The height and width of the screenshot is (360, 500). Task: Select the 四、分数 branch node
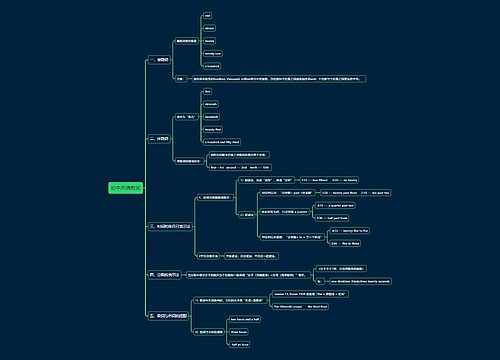[165, 275]
